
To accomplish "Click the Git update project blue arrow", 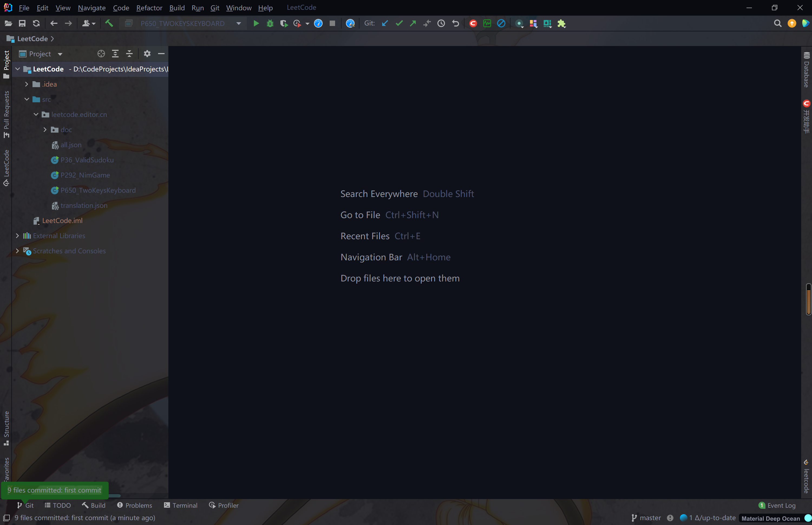I will (385, 23).
